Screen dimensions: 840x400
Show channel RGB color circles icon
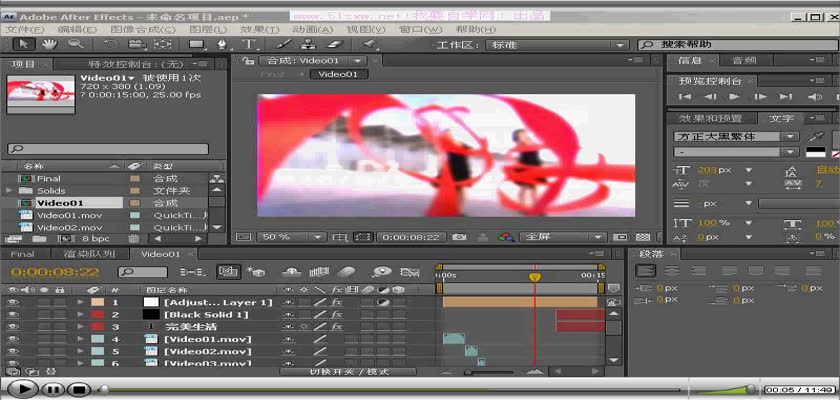point(504,237)
